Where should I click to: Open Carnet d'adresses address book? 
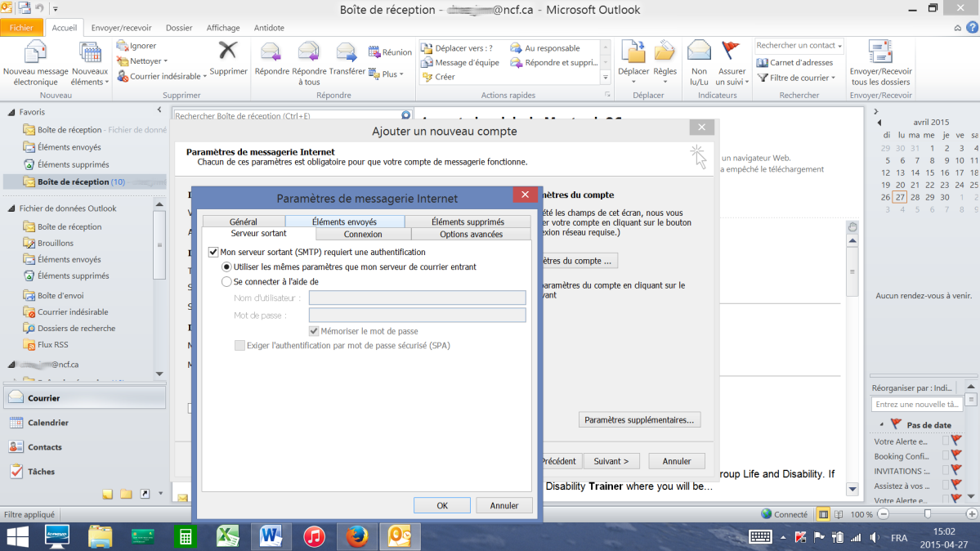pos(795,63)
